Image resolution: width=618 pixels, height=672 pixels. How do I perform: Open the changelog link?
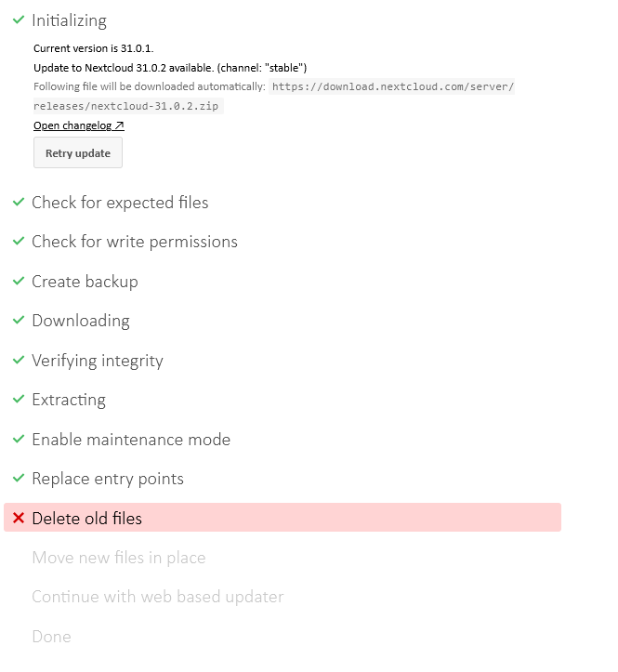78,125
